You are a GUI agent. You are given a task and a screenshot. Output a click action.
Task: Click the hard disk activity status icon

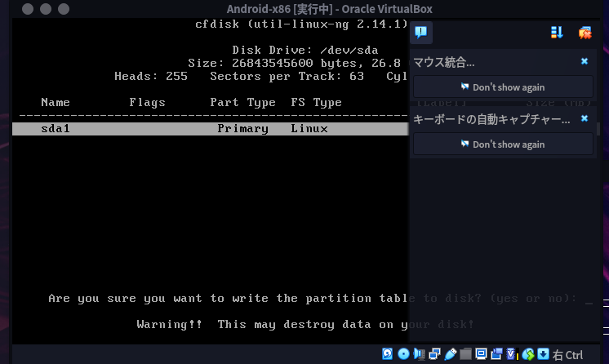tap(389, 354)
